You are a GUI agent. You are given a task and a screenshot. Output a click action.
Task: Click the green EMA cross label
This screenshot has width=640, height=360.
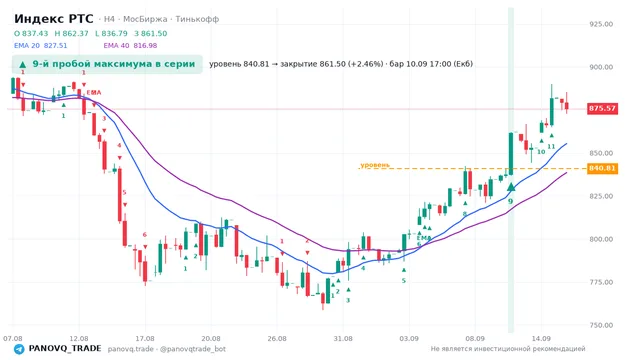424,238
